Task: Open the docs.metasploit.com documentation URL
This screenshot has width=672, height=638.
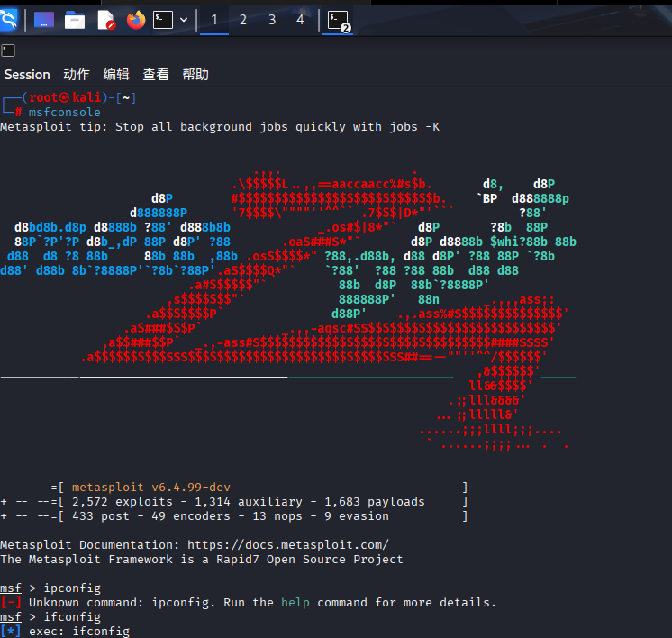Action: (x=288, y=545)
